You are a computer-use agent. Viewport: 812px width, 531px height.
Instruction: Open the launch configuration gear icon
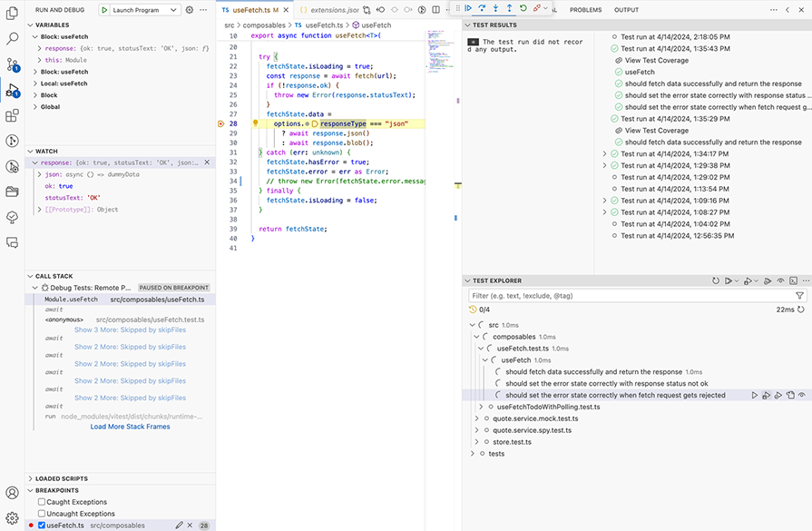click(190, 10)
